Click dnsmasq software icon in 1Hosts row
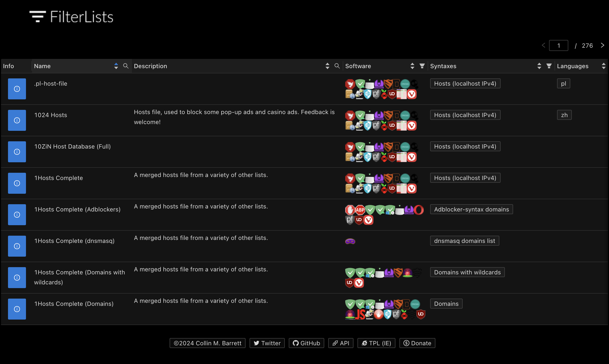 pos(350,241)
